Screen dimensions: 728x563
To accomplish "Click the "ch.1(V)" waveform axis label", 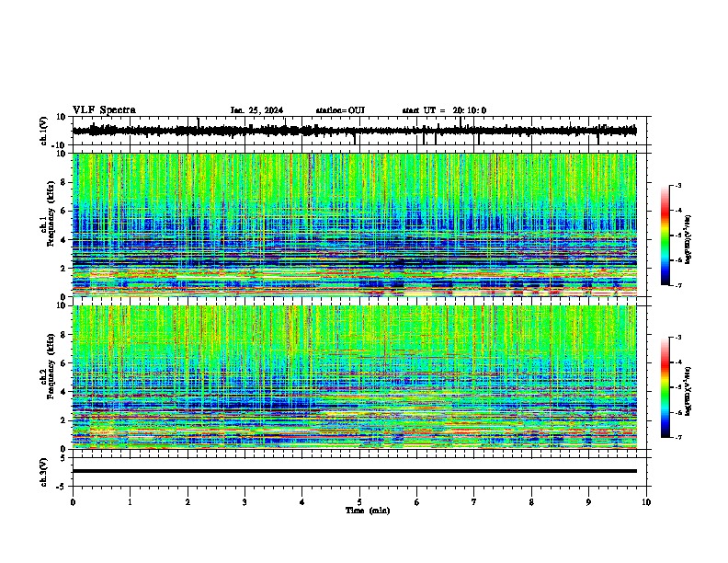I will (44, 131).
